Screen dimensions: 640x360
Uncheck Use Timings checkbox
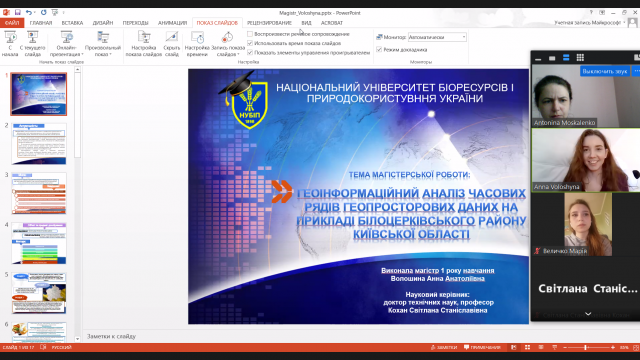(250, 43)
